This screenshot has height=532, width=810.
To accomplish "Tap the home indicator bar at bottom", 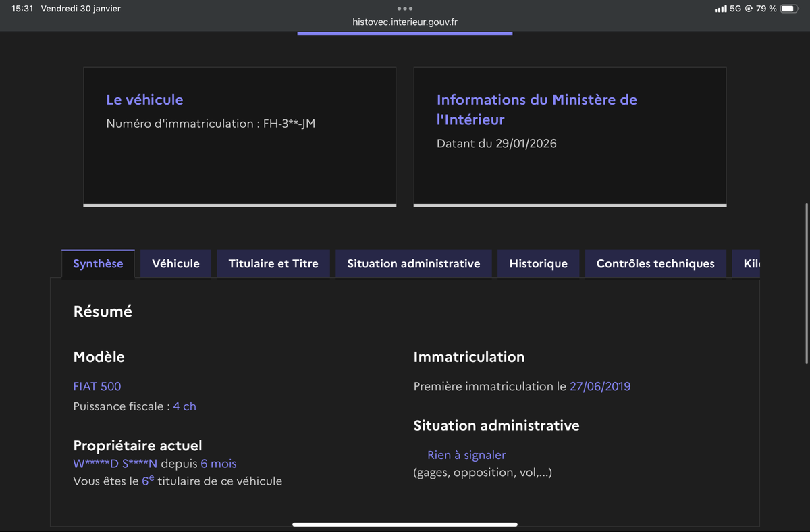I will [x=405, y=524].
